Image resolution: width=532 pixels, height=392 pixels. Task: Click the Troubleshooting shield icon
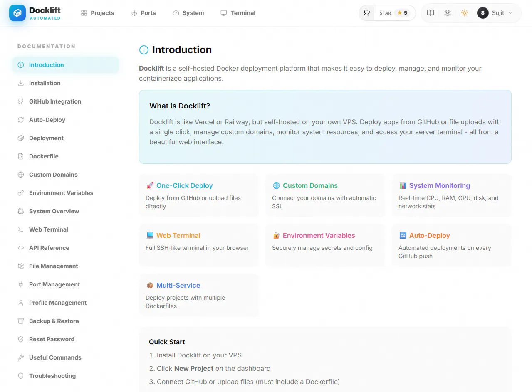(x=21, y=376)
